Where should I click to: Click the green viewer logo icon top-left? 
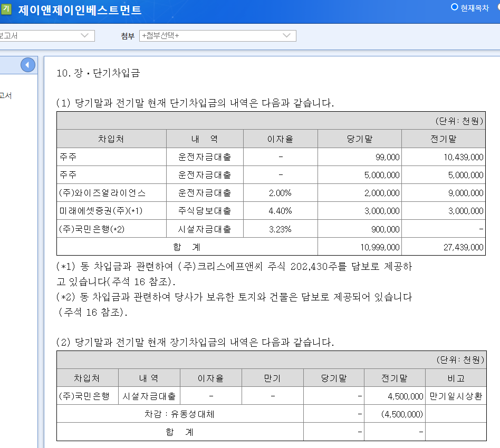[7, 9]
